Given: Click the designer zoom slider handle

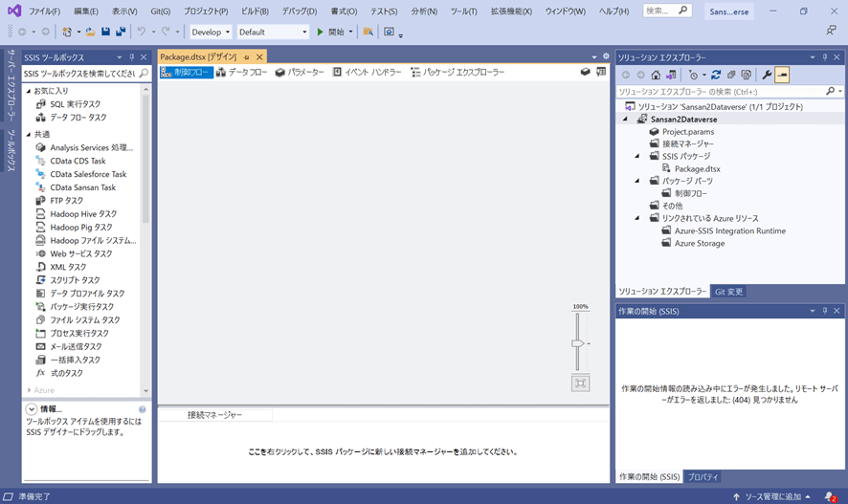Looking at the screenshot, I should [x=578, y=342].
